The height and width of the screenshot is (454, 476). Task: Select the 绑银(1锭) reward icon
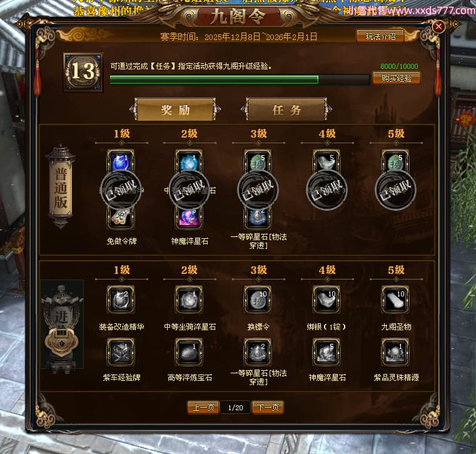(327, 300)
